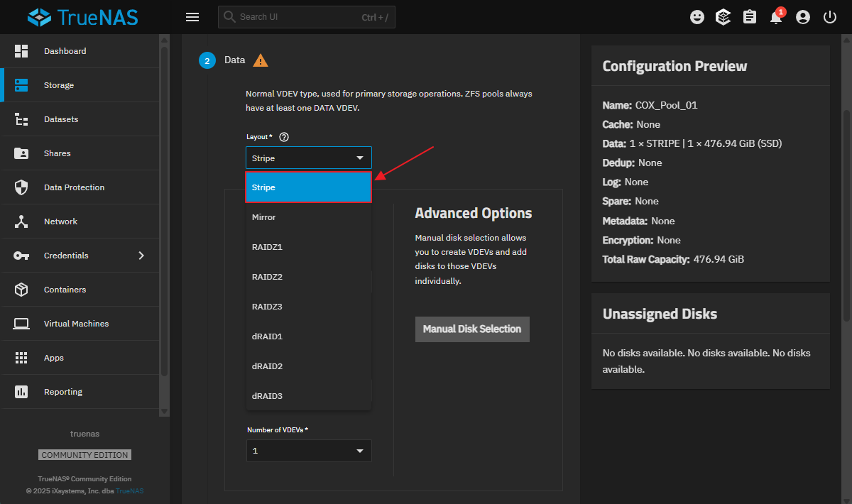
Task: Open the Virtual Machines laptop icon
Action: coord(21,324)
